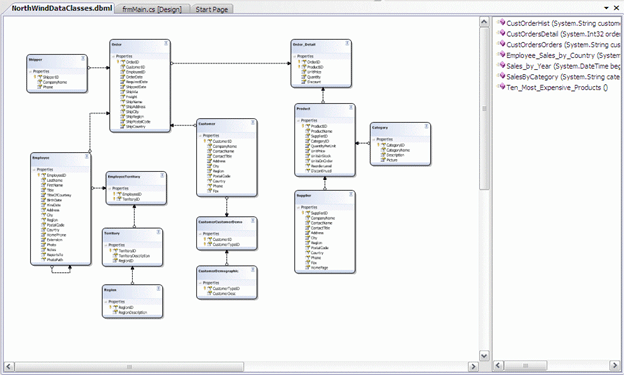Collapse the Employee class box chevron
Image resolution: width=624 pixels, height=375 pixels.
tap(87, 156)
